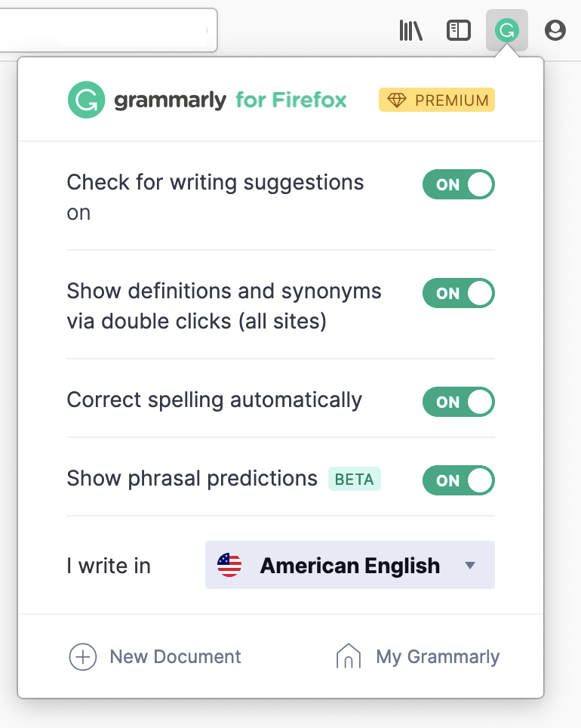This screenshot has width=581, height=728.
Task: Turn off Check for writing suggestions
Action: (458, 184)
